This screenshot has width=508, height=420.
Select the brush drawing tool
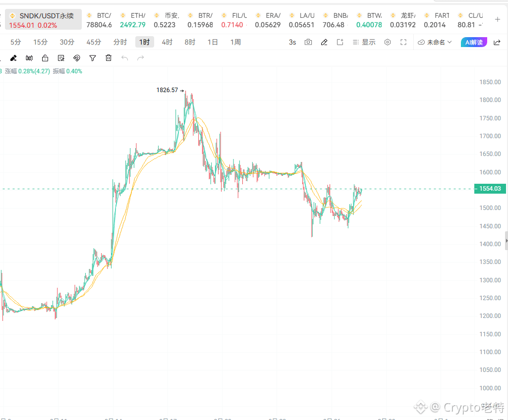pos(13,58)
